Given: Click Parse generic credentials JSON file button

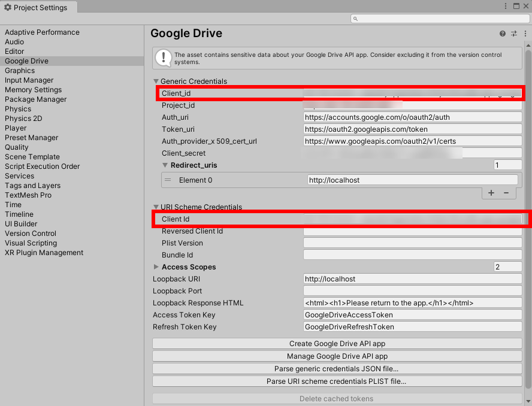Looking at the screenshot, I should (337, 369).
